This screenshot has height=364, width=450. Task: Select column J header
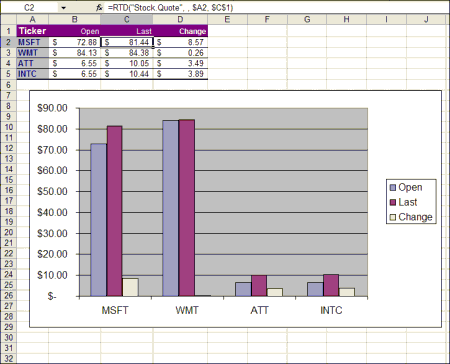pos(426,19)
